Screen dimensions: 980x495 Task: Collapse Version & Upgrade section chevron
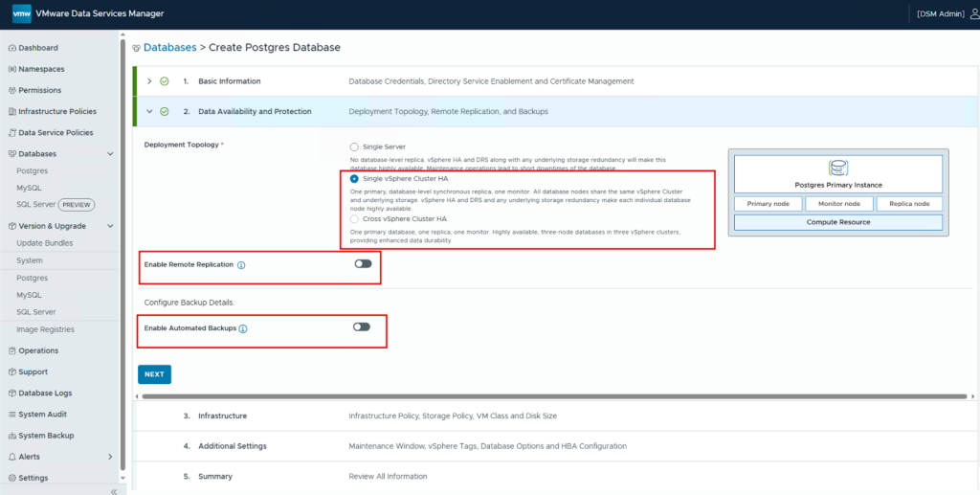111,226
